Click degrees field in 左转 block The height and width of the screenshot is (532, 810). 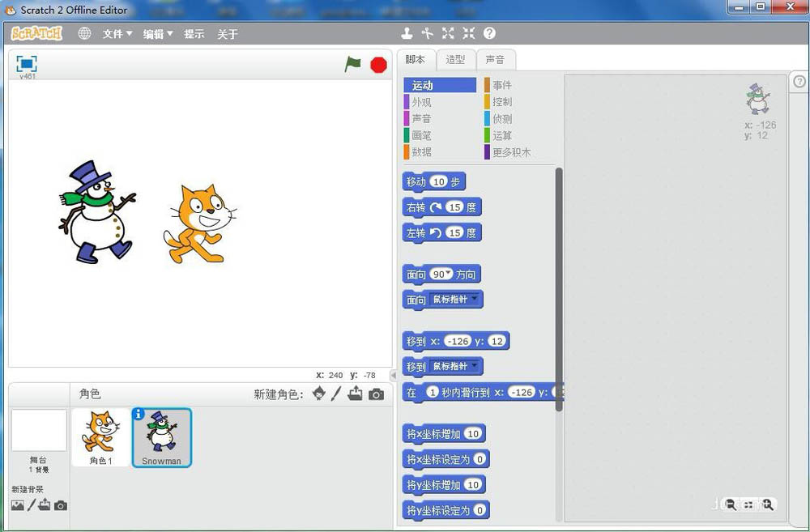(x=454, y=233)
